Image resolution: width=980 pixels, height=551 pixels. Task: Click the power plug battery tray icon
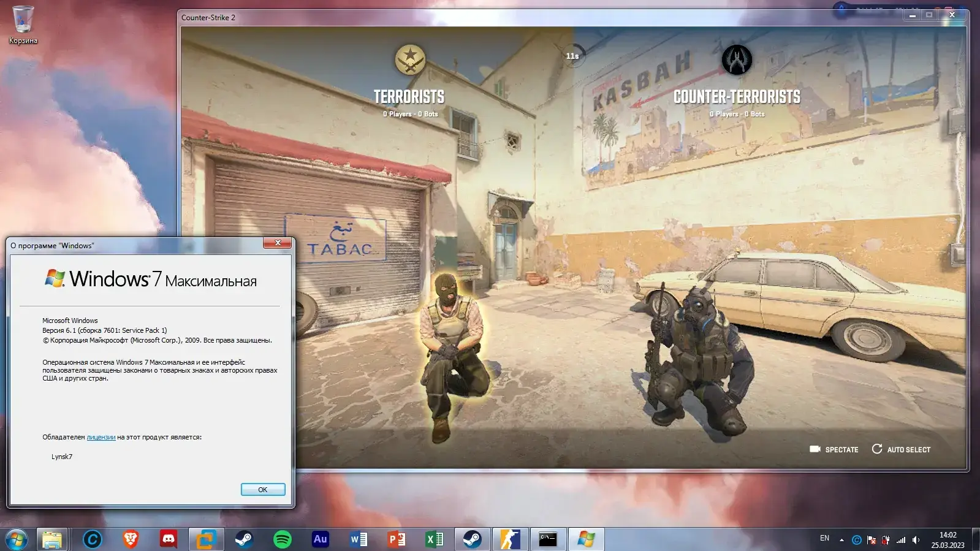tap(886, 540)
